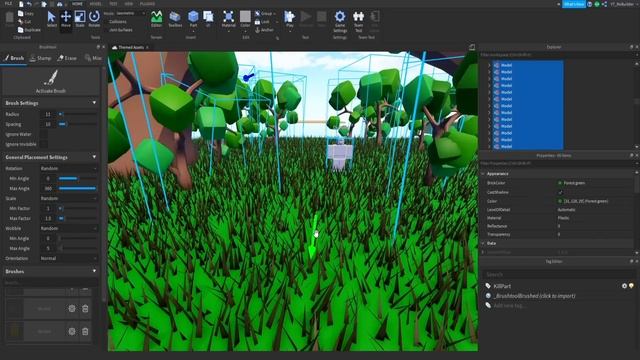Switch to the Stamp tab

pyautogui.click(x=41, y=58)
